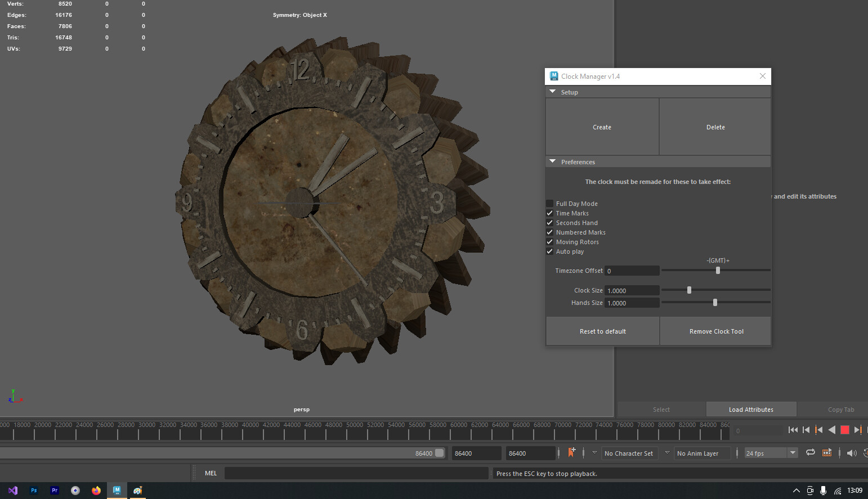868x499 pixels.
Task: Click the No Anim Layer field
Action: coord(702,453)
